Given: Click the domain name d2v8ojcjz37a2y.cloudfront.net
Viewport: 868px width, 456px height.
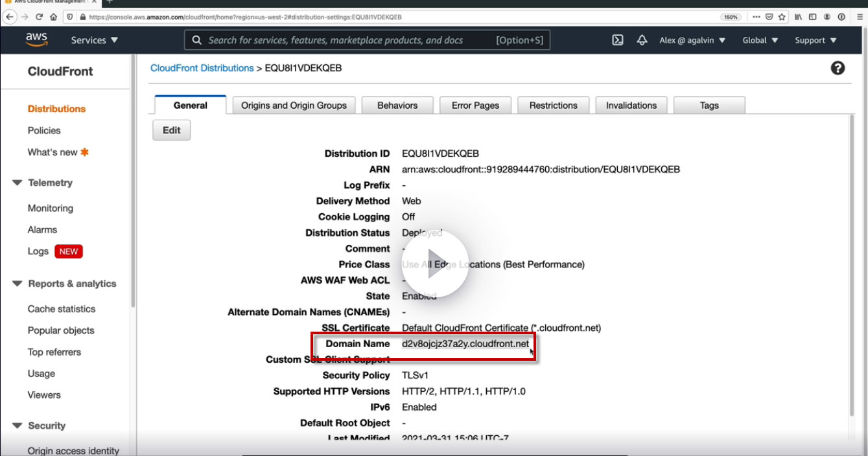Looking at the screenshot, I should point(465,344).
